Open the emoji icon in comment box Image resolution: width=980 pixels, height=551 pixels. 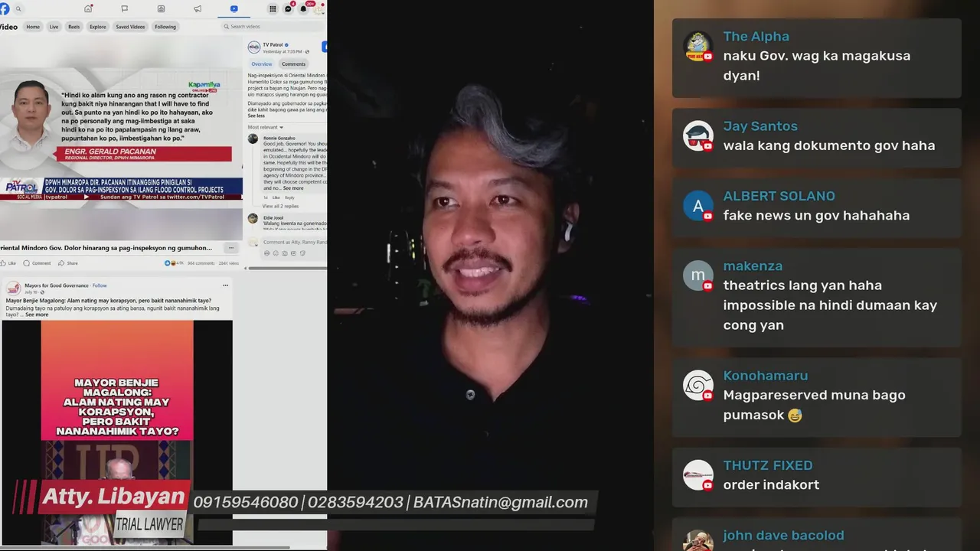tap(276, 253)
